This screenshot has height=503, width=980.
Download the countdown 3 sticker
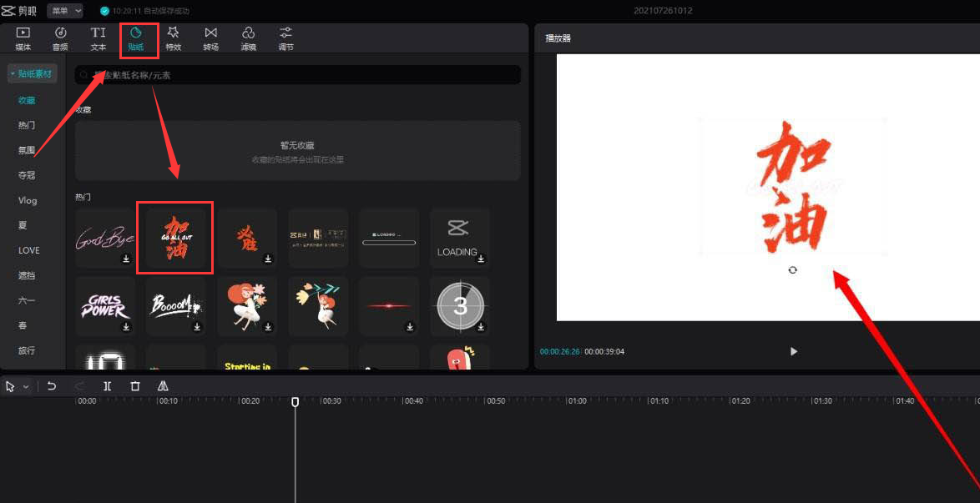[482, 327]
